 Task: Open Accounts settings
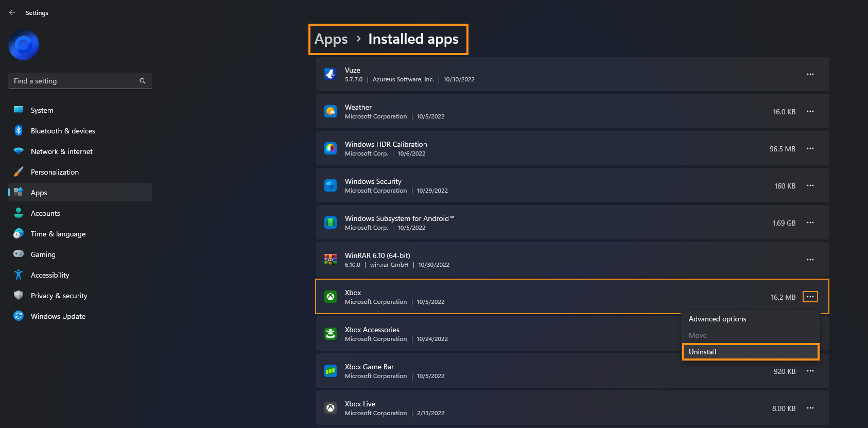[80, 213]
